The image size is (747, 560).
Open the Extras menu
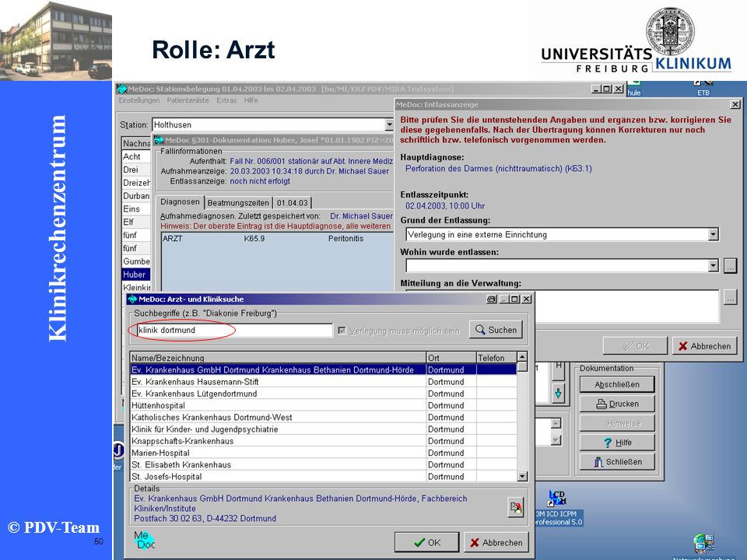coord(226,100)
